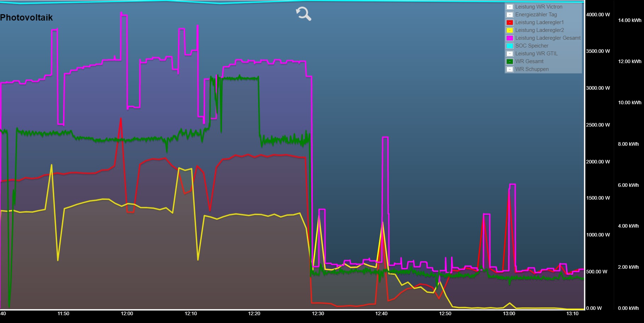
Task: Toggle the Energiezähler Tag legend swatch
Action: click(510, 15)
